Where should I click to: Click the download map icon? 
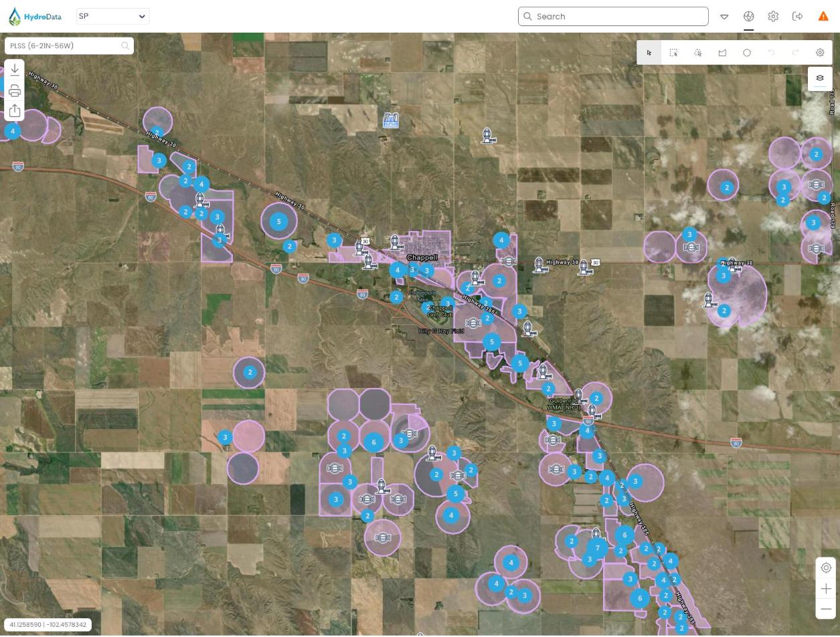tap(15, 70)
